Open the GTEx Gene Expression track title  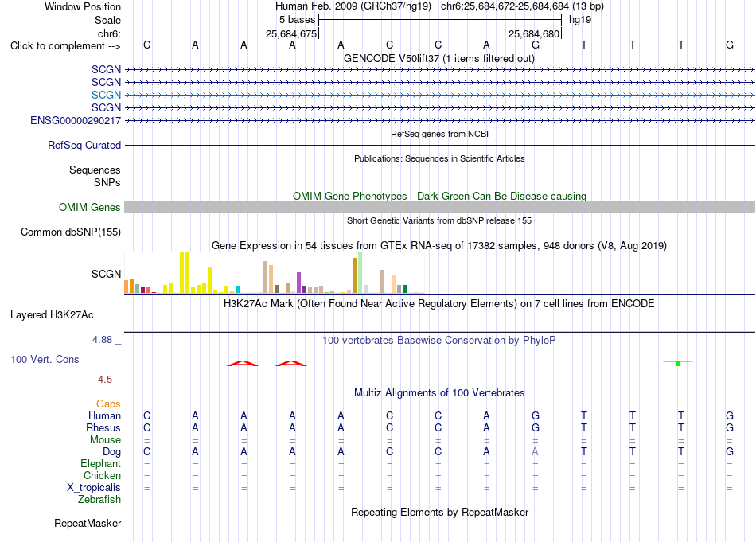[x=439, y=245]
